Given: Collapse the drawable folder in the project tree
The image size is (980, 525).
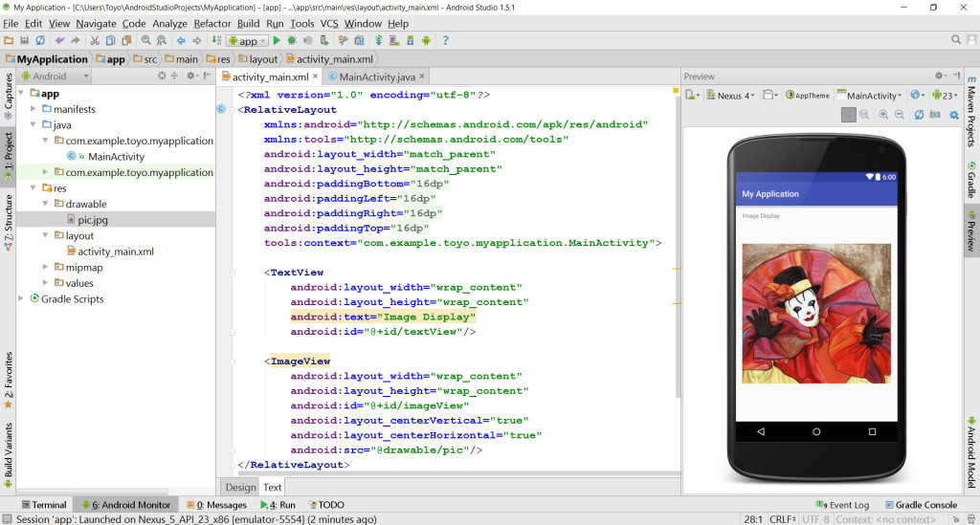Looking at the screenshot, I should pyautogui.click(x=46, y=204).
